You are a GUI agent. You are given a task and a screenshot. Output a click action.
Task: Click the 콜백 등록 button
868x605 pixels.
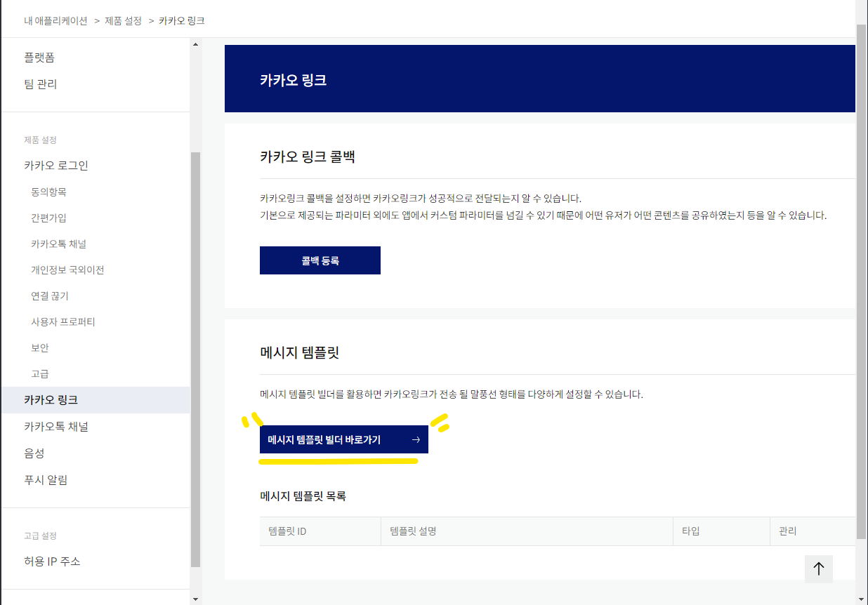(320, 260)
